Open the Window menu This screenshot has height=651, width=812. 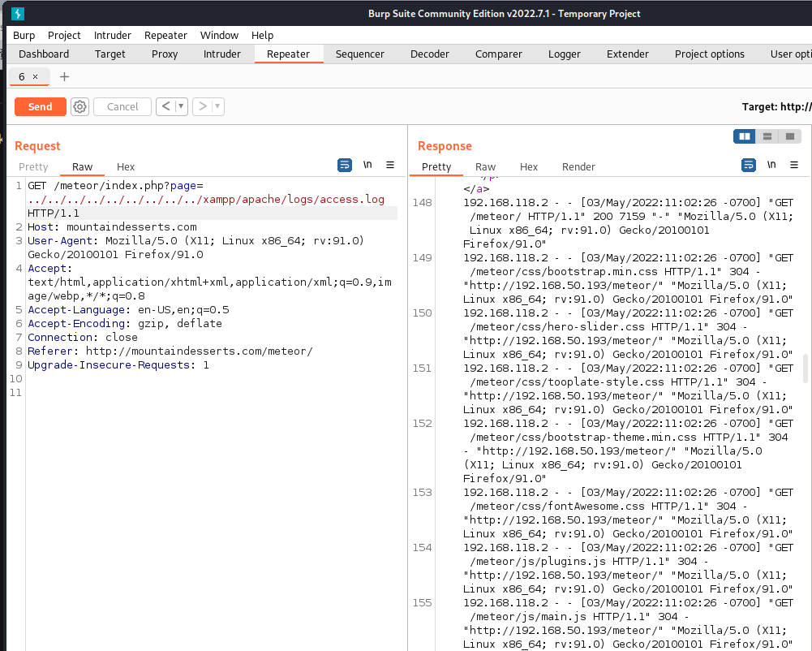[220, 35]
